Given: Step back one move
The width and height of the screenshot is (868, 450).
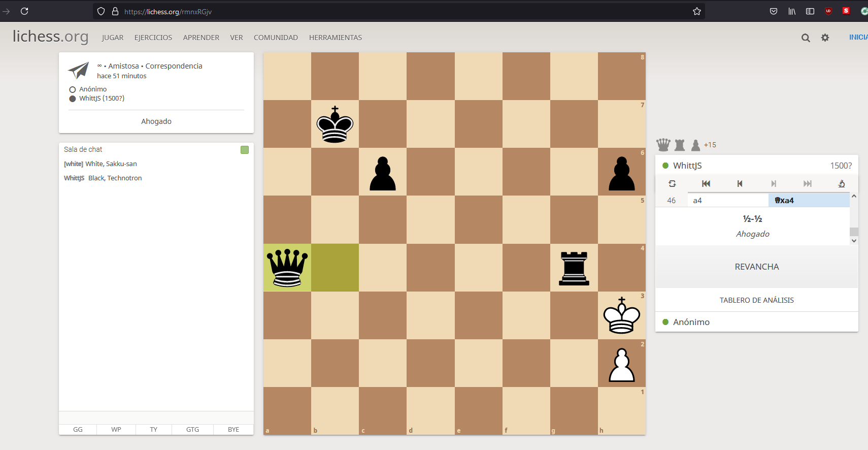Looking at the screenshot, I should coord(740,184).
